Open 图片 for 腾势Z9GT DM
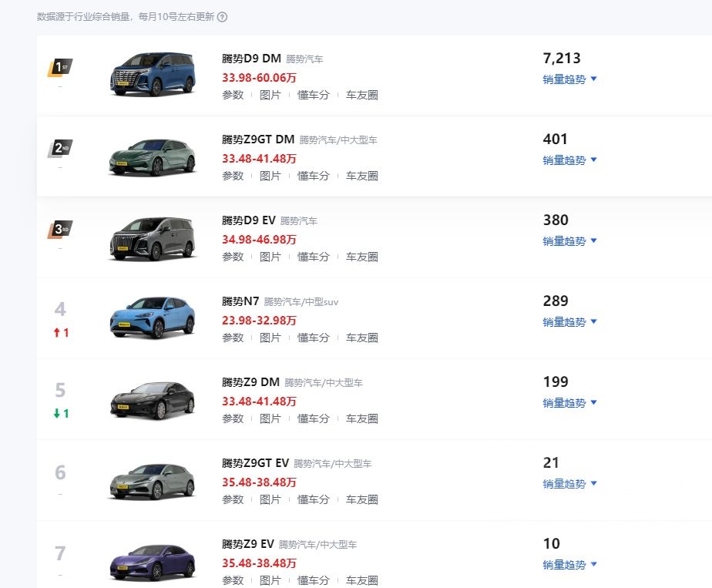Viewport: 712px width, 588px height. click(x=270, y=176)
